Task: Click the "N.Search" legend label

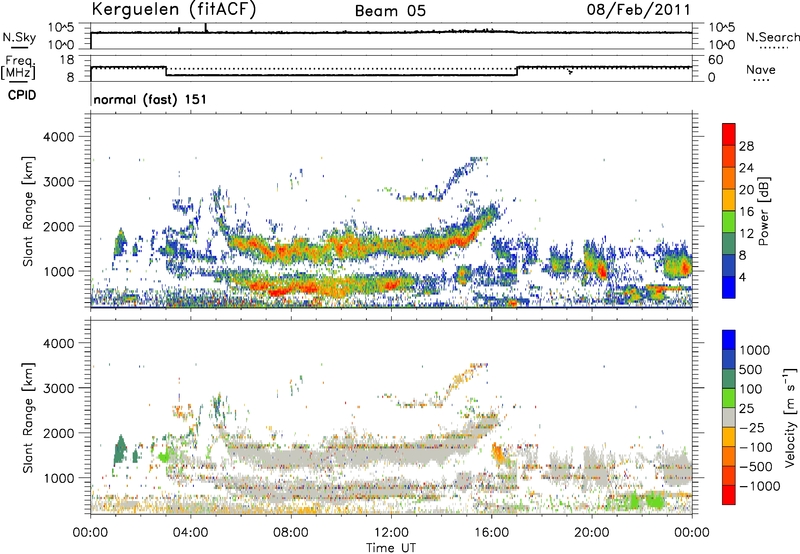Action: (x=772, y=37)
